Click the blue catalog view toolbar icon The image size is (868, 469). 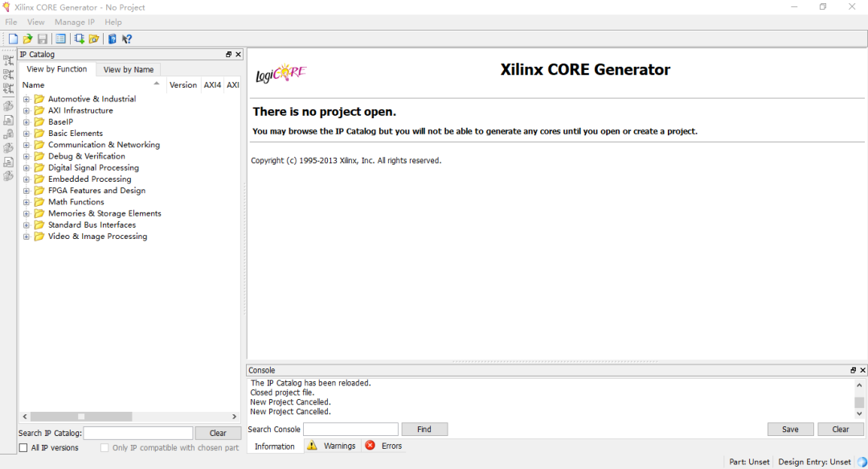point(60,38)
